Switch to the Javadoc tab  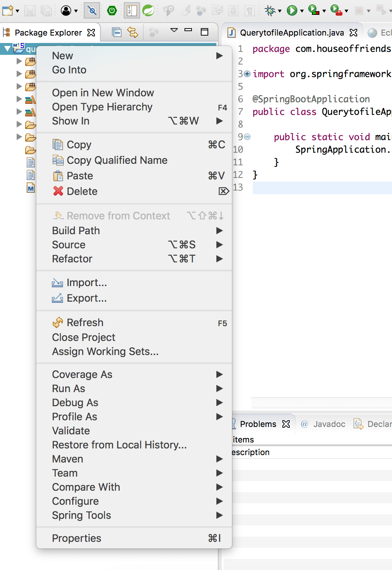(329, 424)
